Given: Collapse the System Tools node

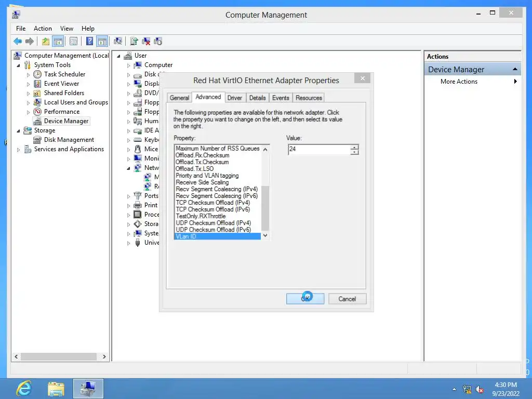Looking at the screenshot, I should (18, 65).
